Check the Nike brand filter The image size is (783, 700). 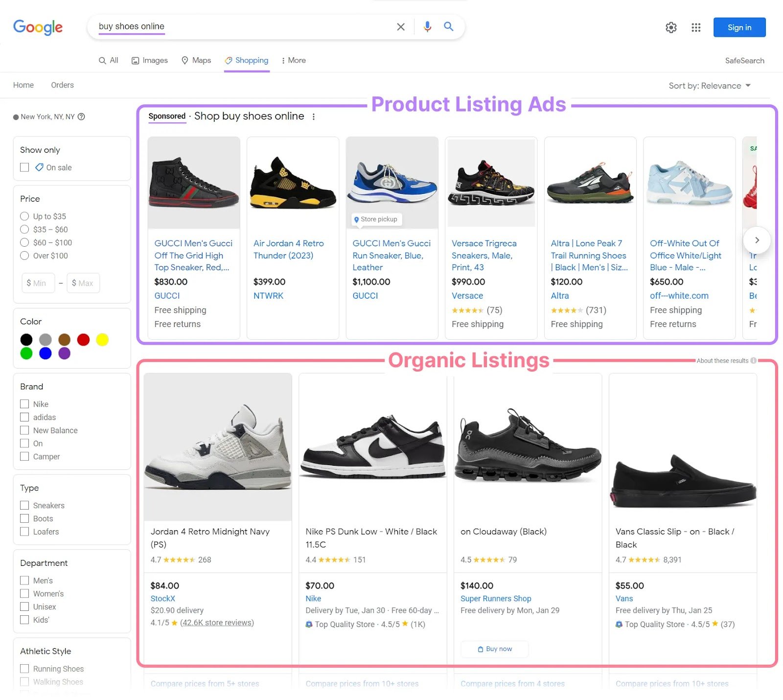point(24,404)
